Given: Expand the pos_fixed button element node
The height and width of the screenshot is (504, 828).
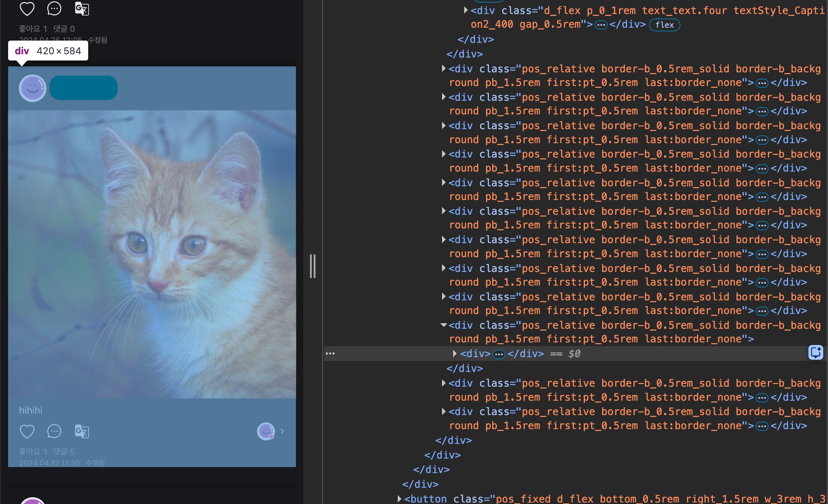Looking at the screenshot, I should click(x=399, y=499).
